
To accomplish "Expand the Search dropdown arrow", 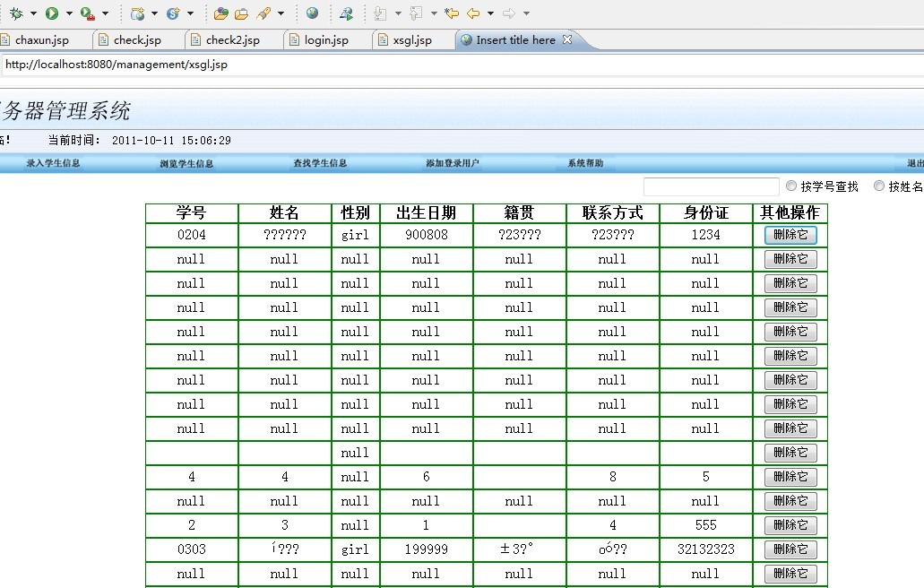I will point(281,13).
